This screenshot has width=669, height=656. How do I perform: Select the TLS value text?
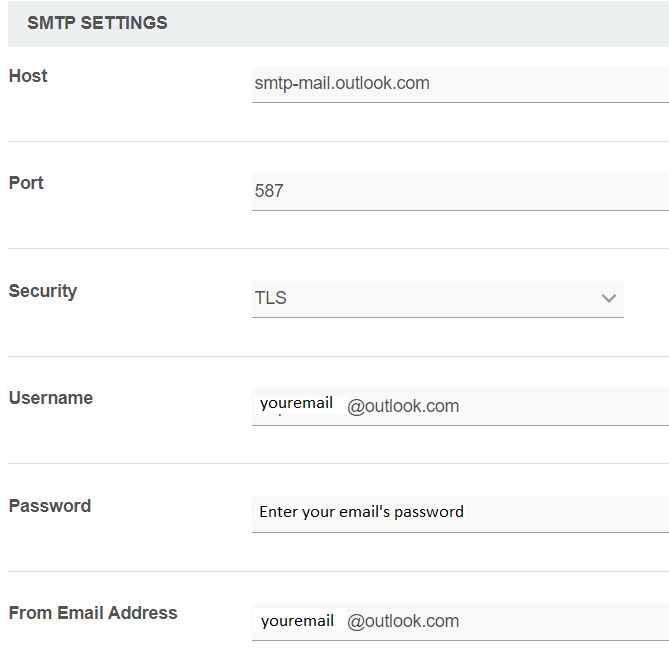point(271,298)
